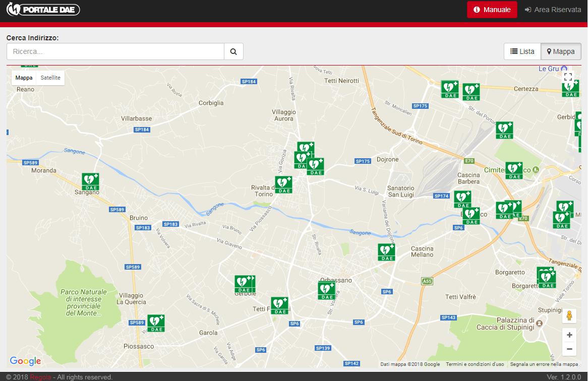The image size is (588, 381).
Task: Go to Area Riservata login
Action: coord(553,10)
